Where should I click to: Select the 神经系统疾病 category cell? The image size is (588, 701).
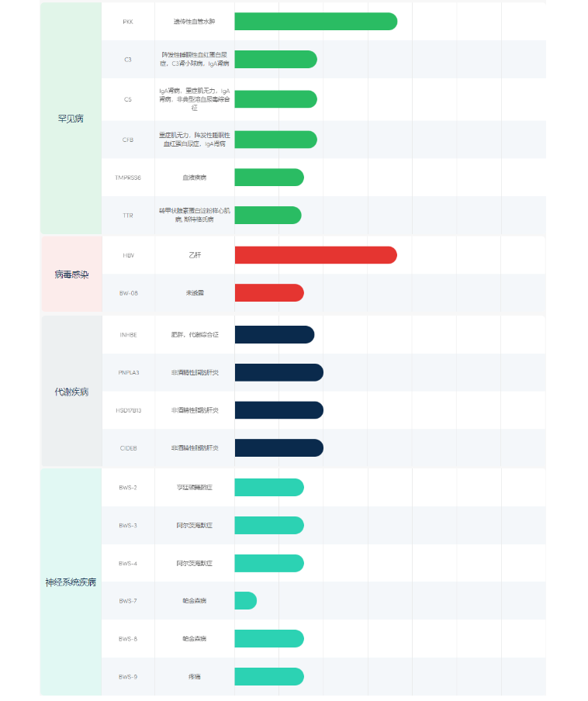pyautogui.click(x=71, y=582)
